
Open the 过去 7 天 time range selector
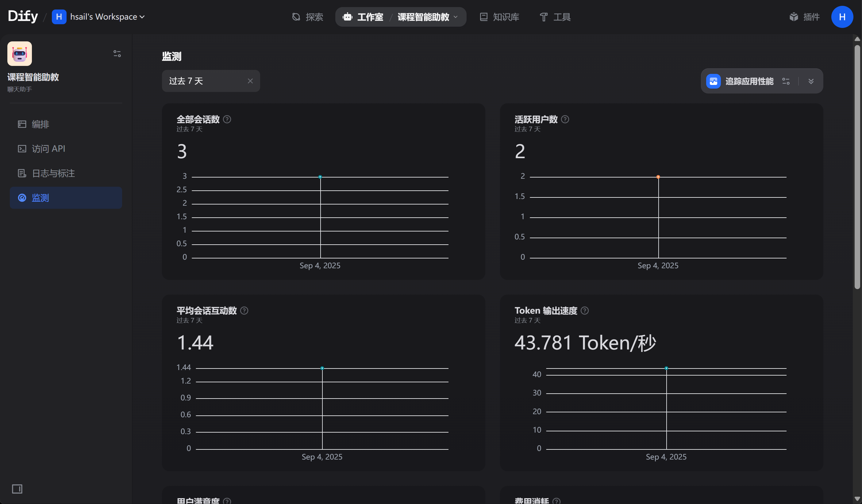(211, 81)
